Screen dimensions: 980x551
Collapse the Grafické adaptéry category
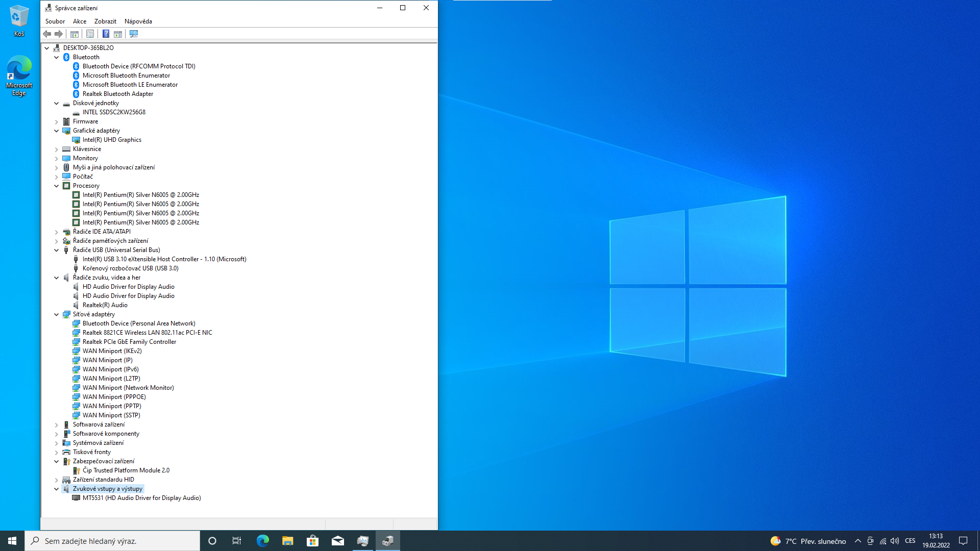(x=57, y=131)
